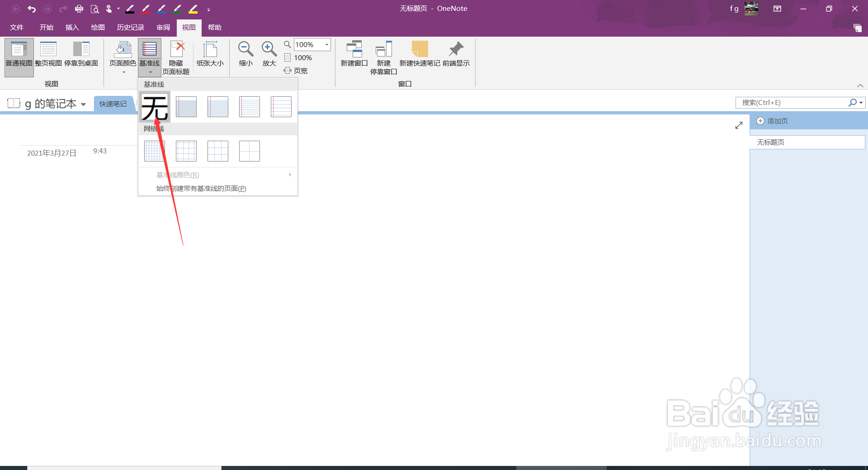Select the 无 no rule lines option

pos(155,107)
